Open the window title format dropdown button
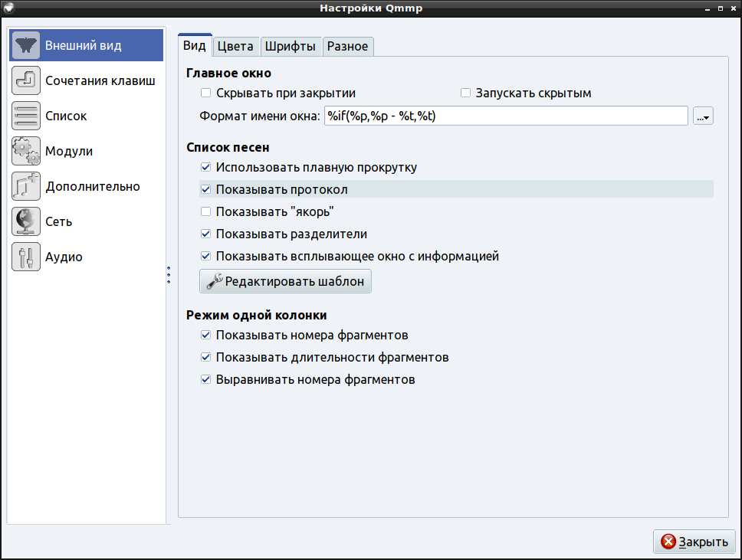Viewport: 742px width, 560px height. click(x=703, y=116)
